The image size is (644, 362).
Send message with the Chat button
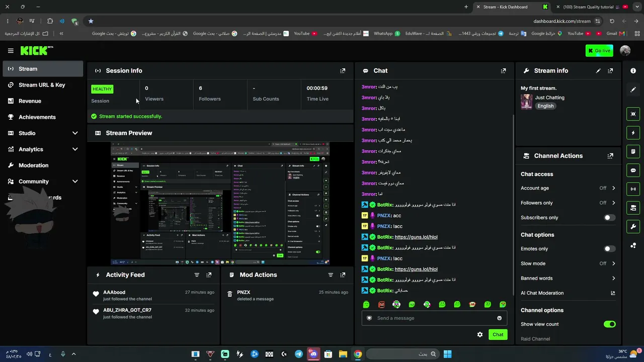point(498,334)
